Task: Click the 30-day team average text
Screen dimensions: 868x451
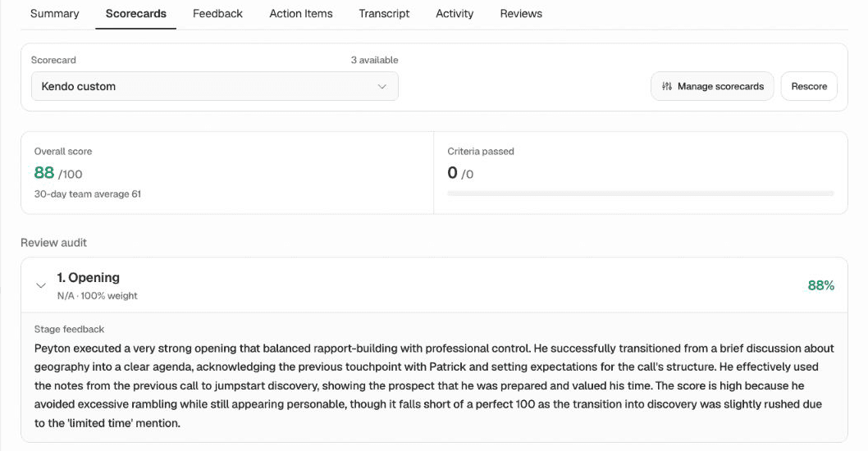Action: pos(88,194)
